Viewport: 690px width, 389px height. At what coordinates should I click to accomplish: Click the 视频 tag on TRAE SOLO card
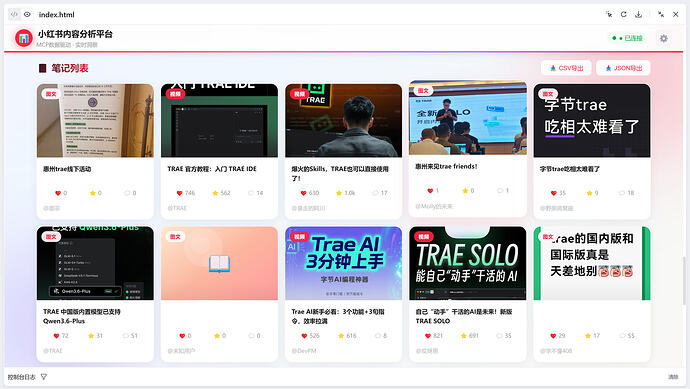pyautogui.click(x=423, y=236)
